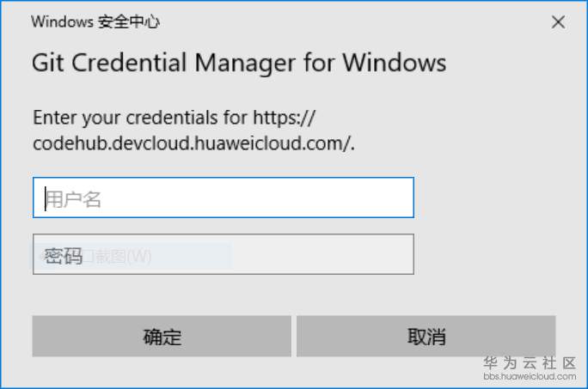This screenshot has width=588, height=389.
Task: Click the empty title bar area
Action: [x=344, y=22]
